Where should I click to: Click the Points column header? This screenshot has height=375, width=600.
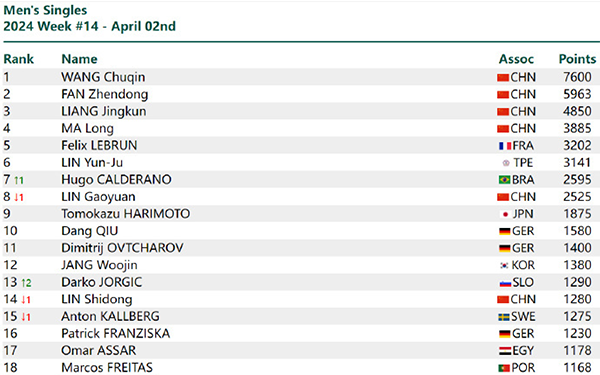pos(577,59)
